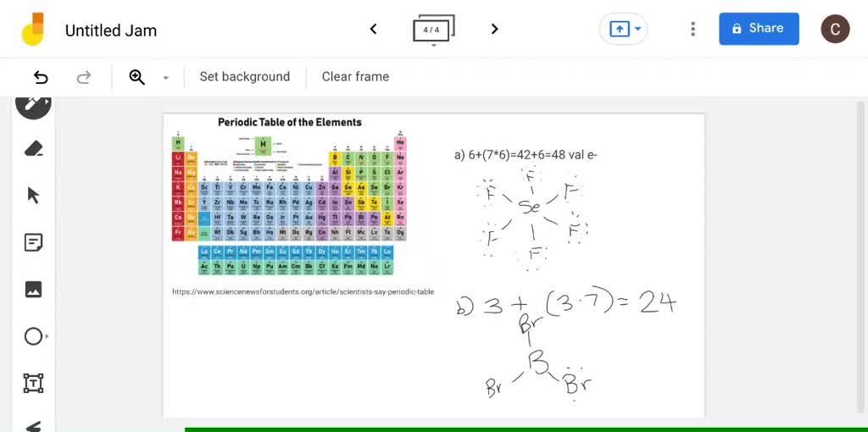
Task: Open the Jamboard home logo
Action: point(33,29)
